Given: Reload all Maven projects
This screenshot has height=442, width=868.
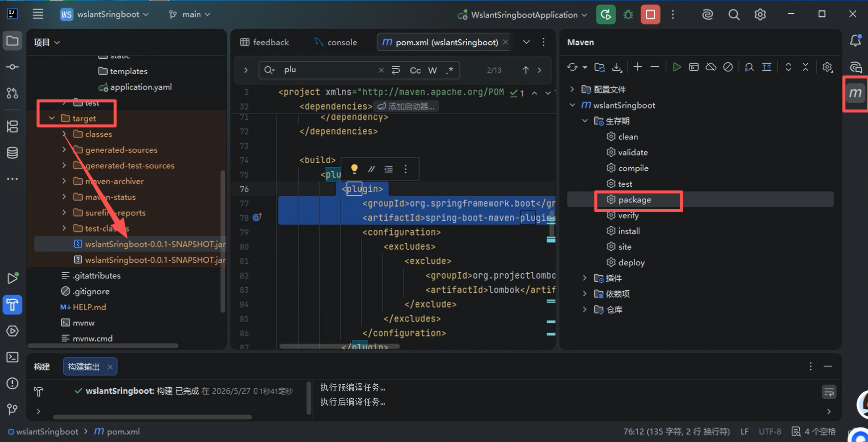Looking at the screenshot, I should tap(573, 67).
